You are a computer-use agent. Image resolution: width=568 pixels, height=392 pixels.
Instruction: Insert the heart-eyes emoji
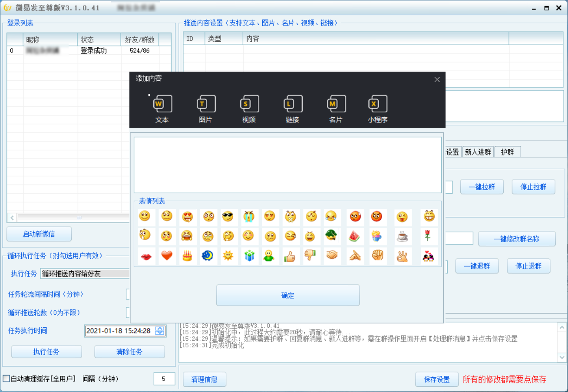point(188,216)
